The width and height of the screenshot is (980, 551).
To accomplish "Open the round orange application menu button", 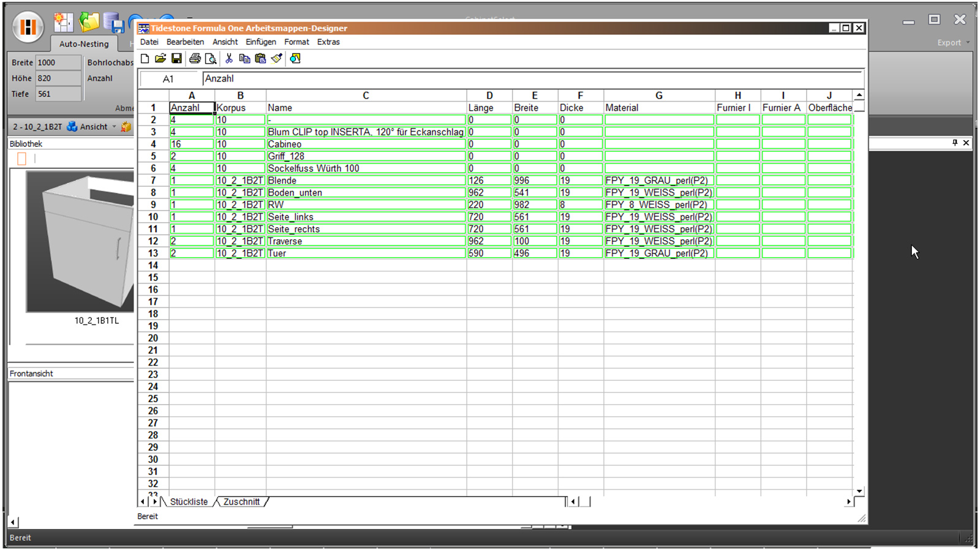I will pos(28,27).
